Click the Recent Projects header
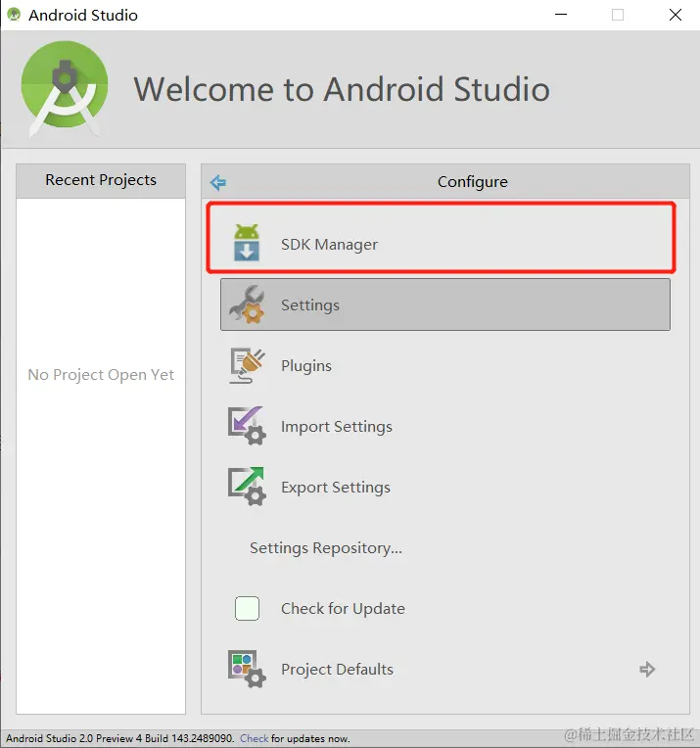 101,180
